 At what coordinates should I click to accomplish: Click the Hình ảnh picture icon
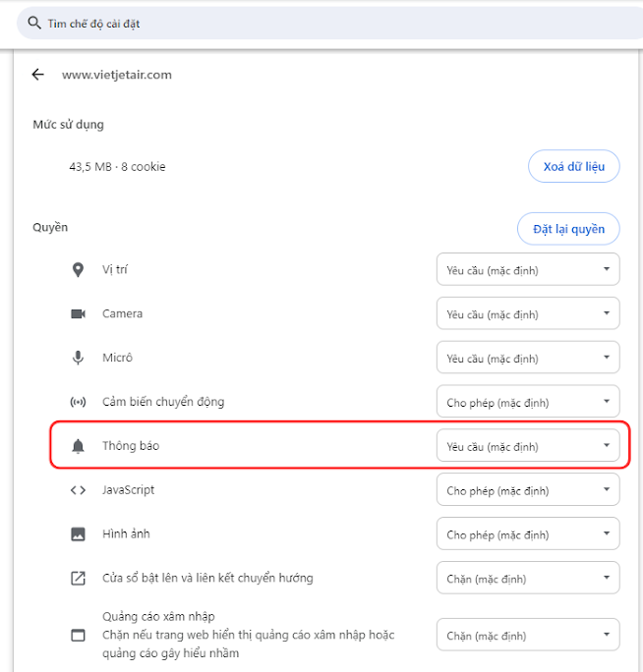(x=78, y=534)
